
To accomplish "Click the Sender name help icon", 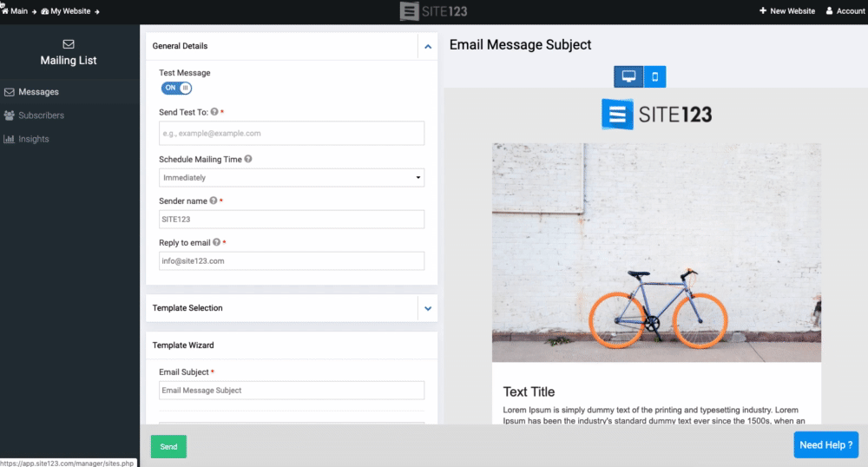I will pos(214,201).
